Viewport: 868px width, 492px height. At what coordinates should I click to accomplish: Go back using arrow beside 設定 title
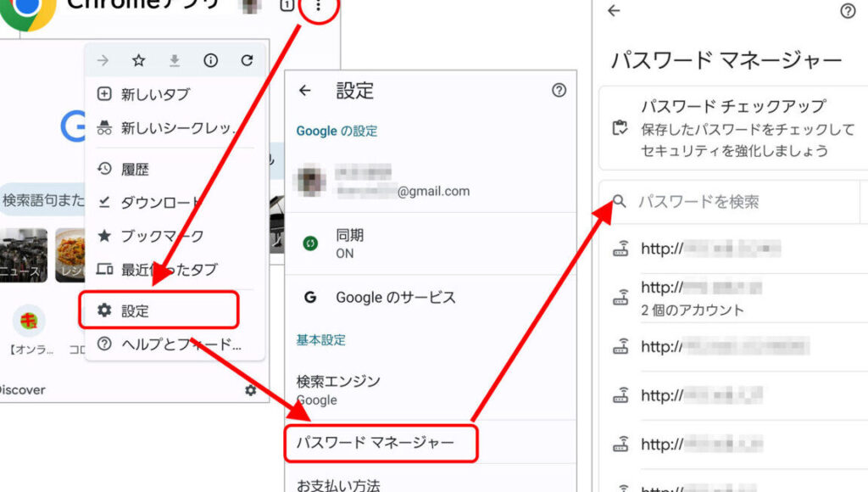[305, 91]
